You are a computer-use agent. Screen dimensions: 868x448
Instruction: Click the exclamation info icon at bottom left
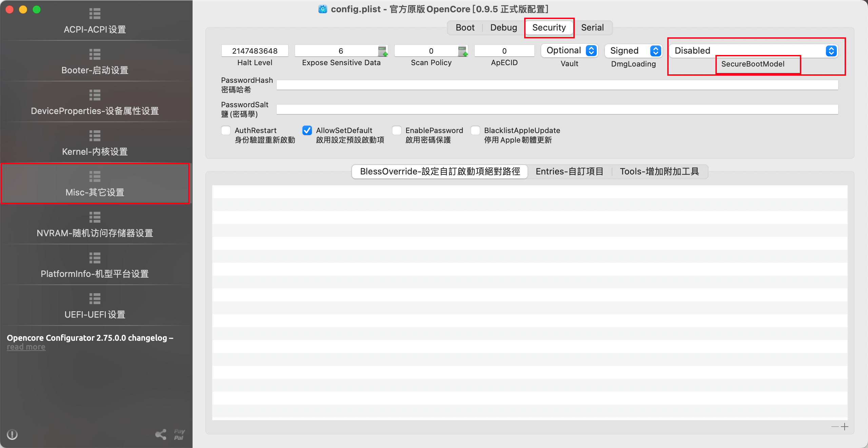point(12,434)
